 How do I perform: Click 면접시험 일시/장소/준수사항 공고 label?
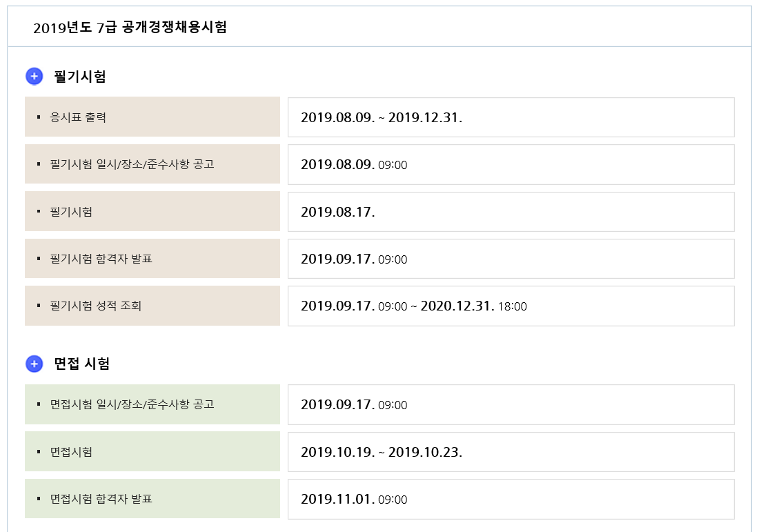132,404
